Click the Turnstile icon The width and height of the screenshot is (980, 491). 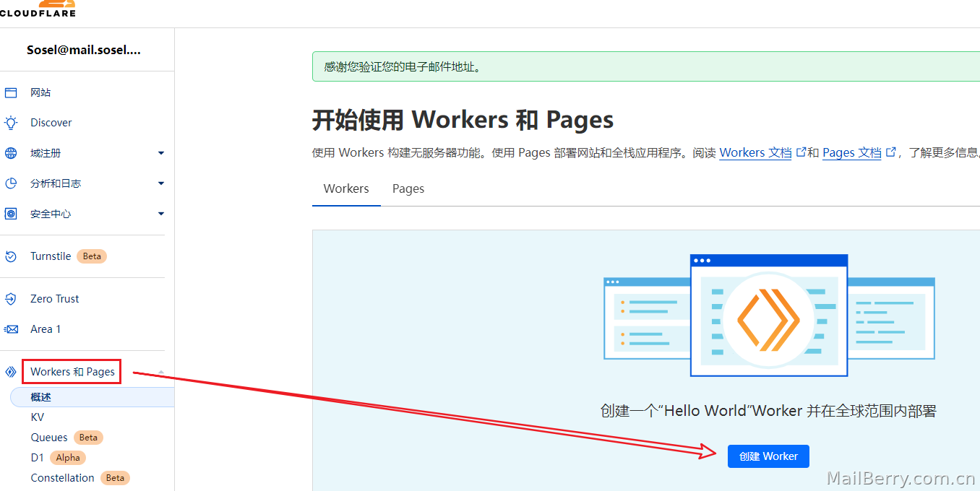pyautogui.click(x=11, y=256)
